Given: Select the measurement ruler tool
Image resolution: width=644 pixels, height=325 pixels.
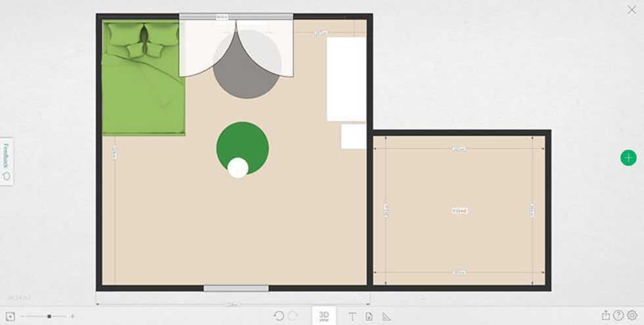Looking at the screenshot, I should point(386,316).
